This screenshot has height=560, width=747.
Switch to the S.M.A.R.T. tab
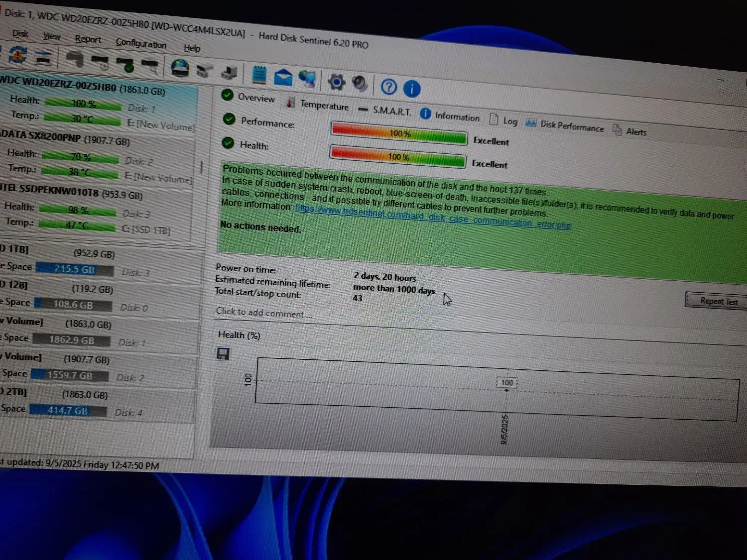click(385, 111)
